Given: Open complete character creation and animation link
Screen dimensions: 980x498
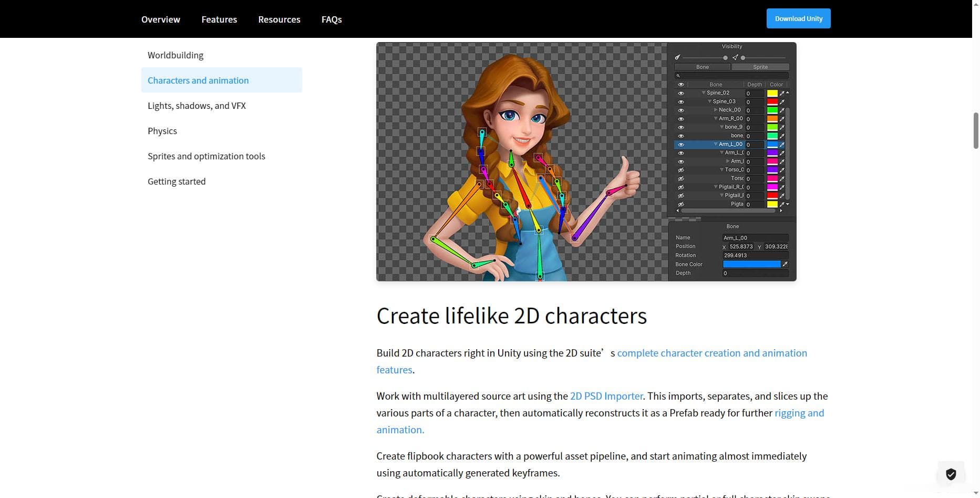Looking at the screenshot, I should pos(712,353).
